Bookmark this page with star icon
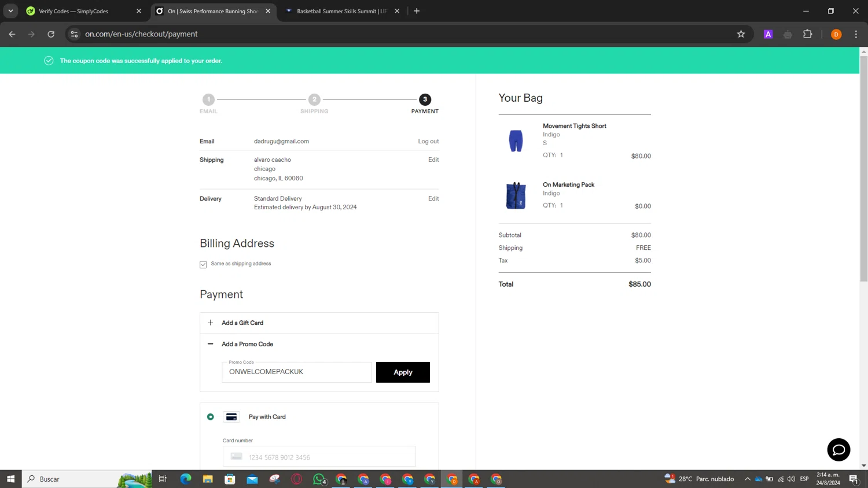This screenshot has height=488, width=868. click(741, 34)
